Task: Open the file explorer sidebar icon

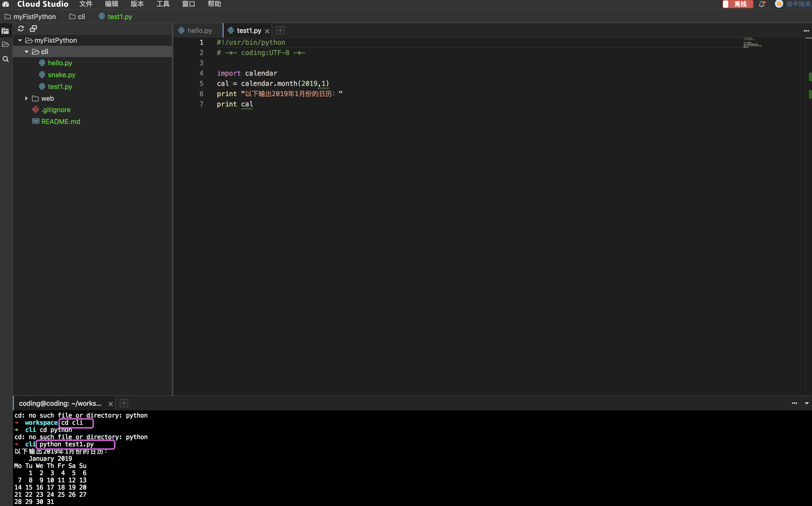Action: click(x=5, y=31)
